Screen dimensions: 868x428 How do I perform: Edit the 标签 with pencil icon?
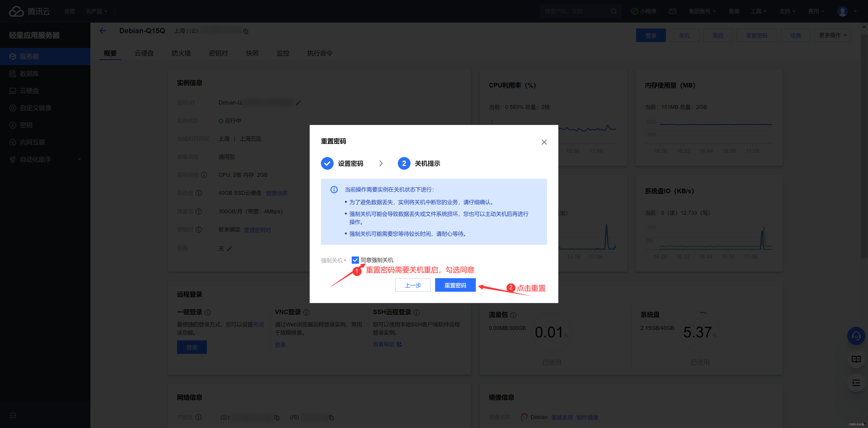pos(229,249)
